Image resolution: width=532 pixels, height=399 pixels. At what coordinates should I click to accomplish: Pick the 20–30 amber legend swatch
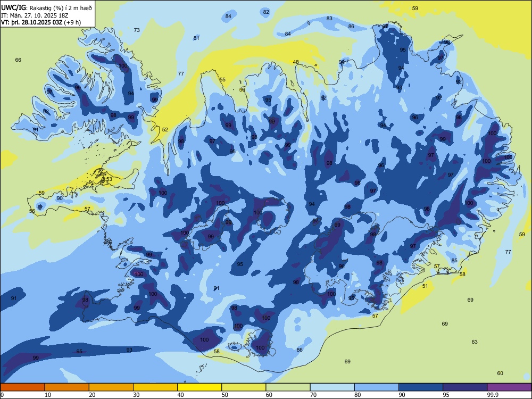click(111, 387)
